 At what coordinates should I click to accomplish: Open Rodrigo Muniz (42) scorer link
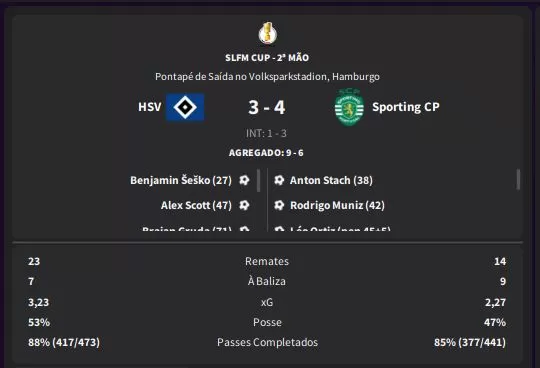[x=337, y=205]
